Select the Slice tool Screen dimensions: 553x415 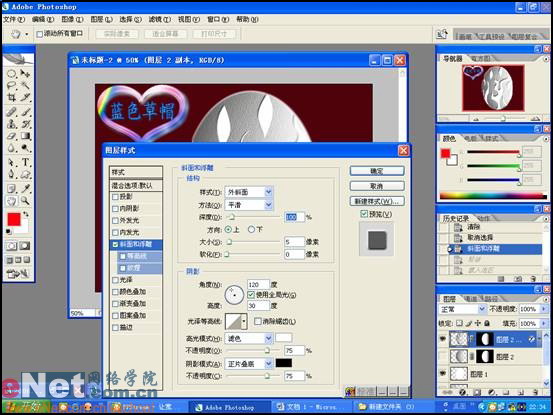pos(25,97)
